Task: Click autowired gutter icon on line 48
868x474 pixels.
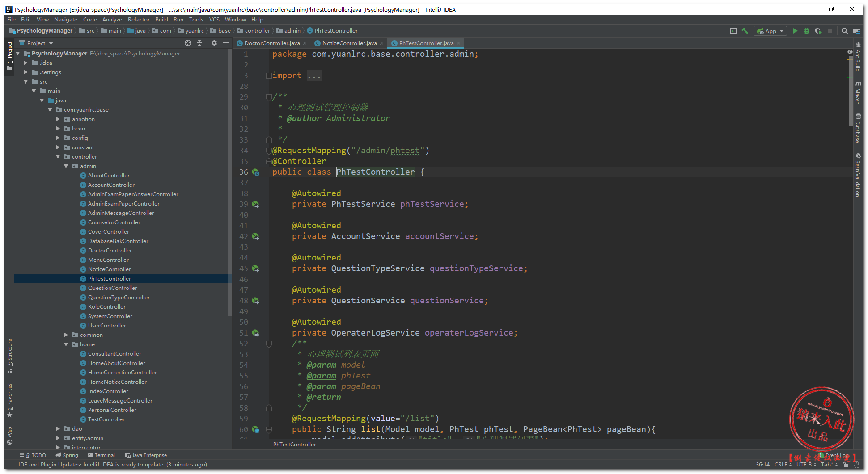Action: 256,301
